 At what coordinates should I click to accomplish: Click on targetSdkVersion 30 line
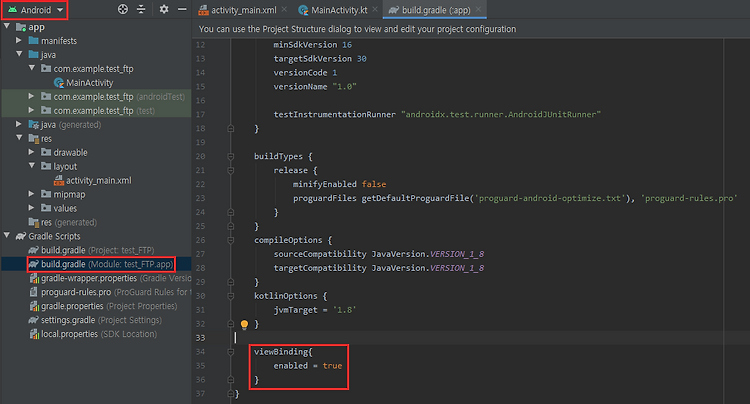pos(320,59)
